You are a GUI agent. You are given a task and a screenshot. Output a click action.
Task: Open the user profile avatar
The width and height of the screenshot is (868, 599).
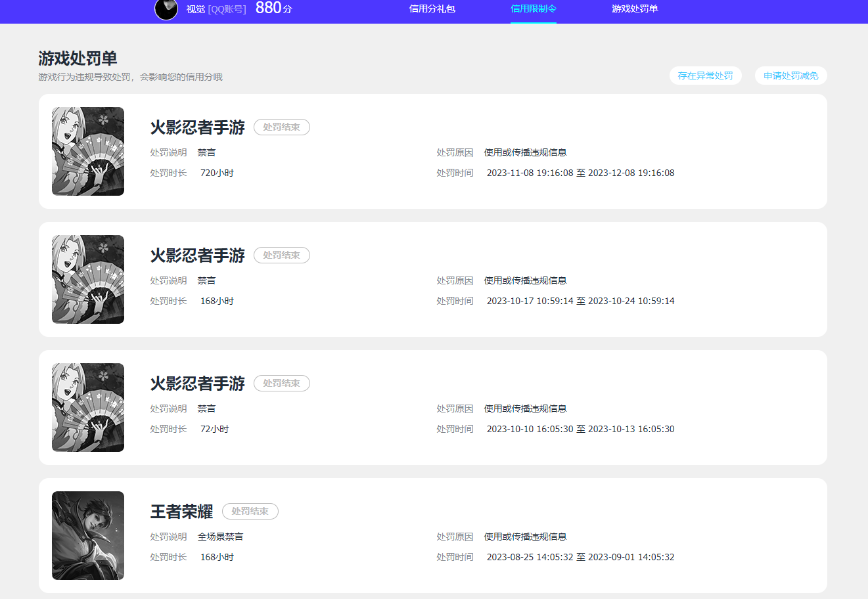166,11
